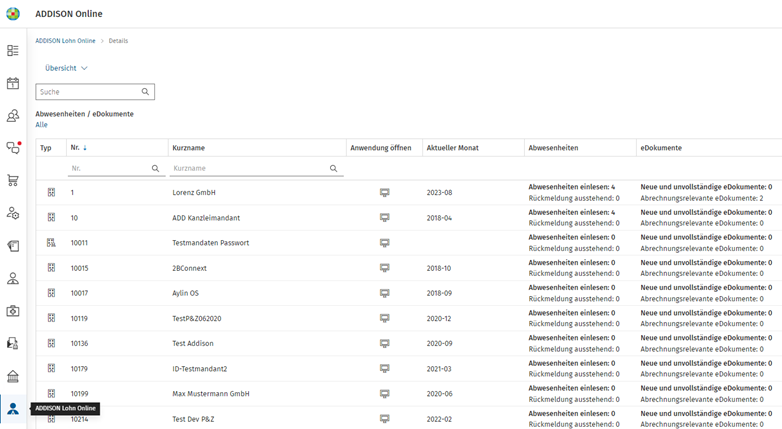This screenshot has width=782, height=429.
Task: Open the locked document icon in sidebar
Action: click(13, 343)
